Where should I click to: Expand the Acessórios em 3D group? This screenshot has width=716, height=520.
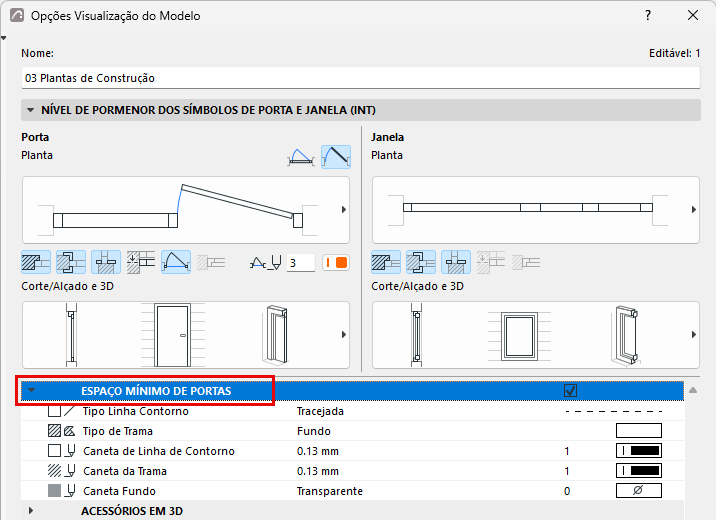[x=31, y=510]
